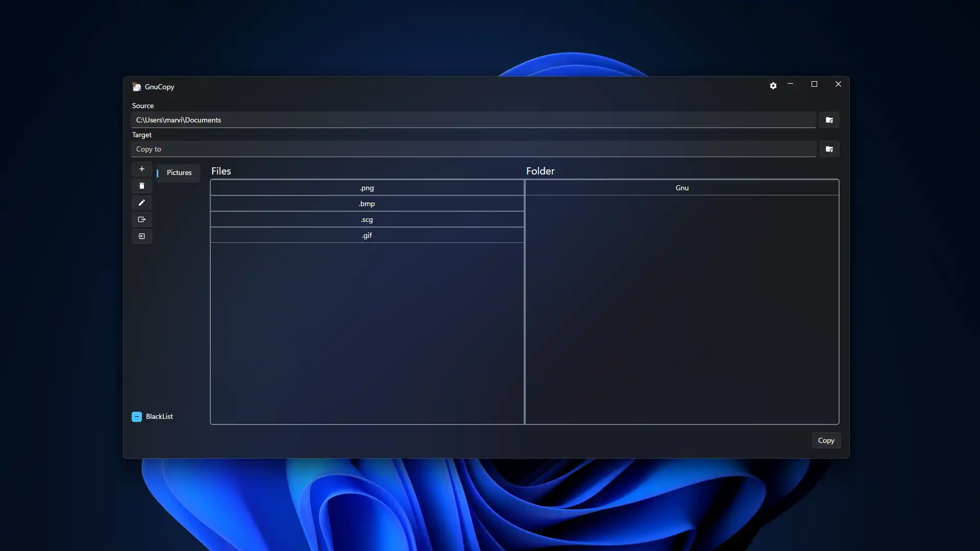This screenshot has width=980, height=551.
Task: Click the Target 'Copy to' field
Action: [473, 149]
